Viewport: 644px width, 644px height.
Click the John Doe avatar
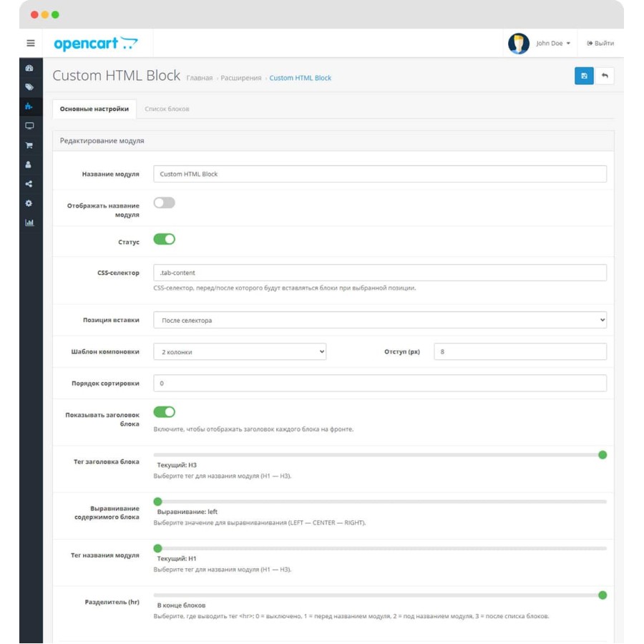pos(518,43)
